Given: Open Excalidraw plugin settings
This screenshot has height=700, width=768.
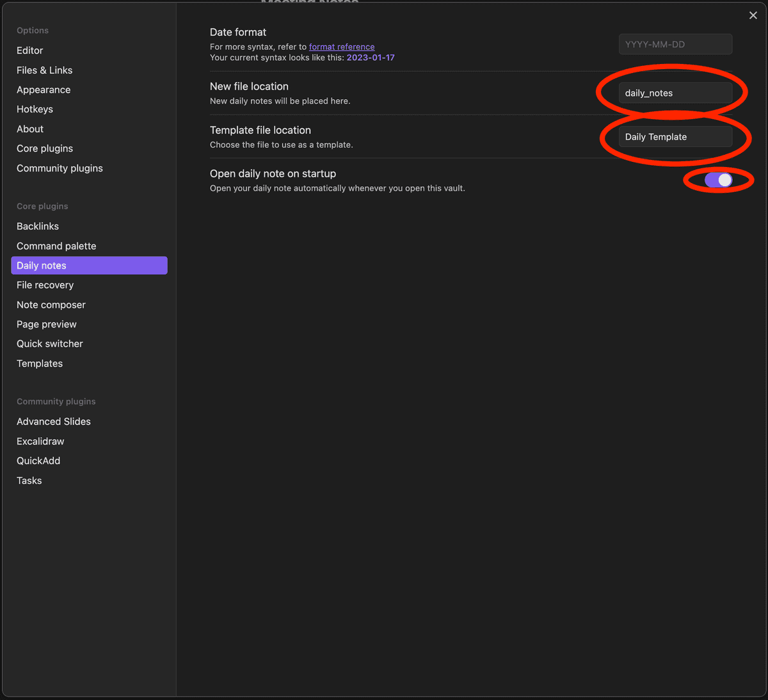Looking at the screenshot, I should 40,441.
